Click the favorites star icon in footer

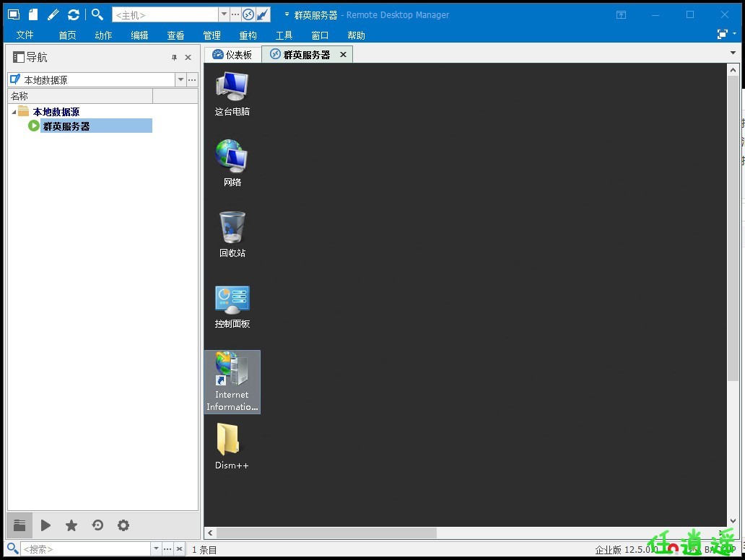[x=71, y=525]
